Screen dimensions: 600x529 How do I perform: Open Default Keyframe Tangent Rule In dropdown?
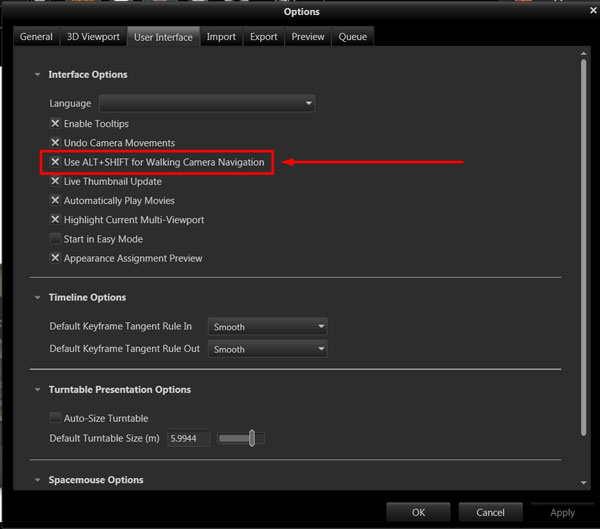coord(267,327)
